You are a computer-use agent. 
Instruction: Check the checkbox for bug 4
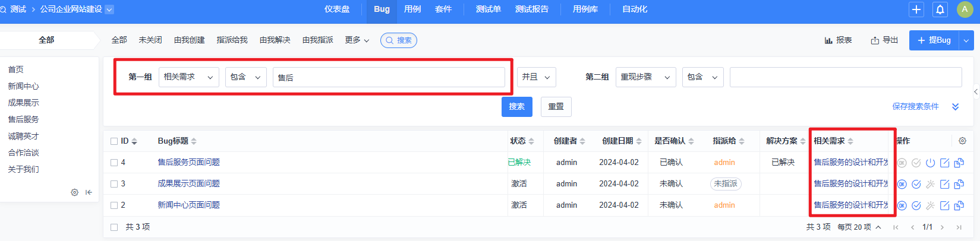[x=114, y=163]
